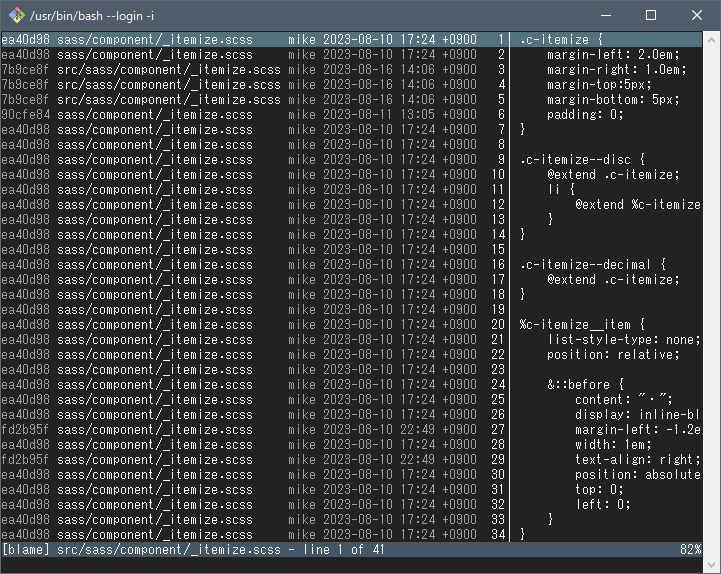
Task: Close the bash terminal window
Action: (697, 15)
